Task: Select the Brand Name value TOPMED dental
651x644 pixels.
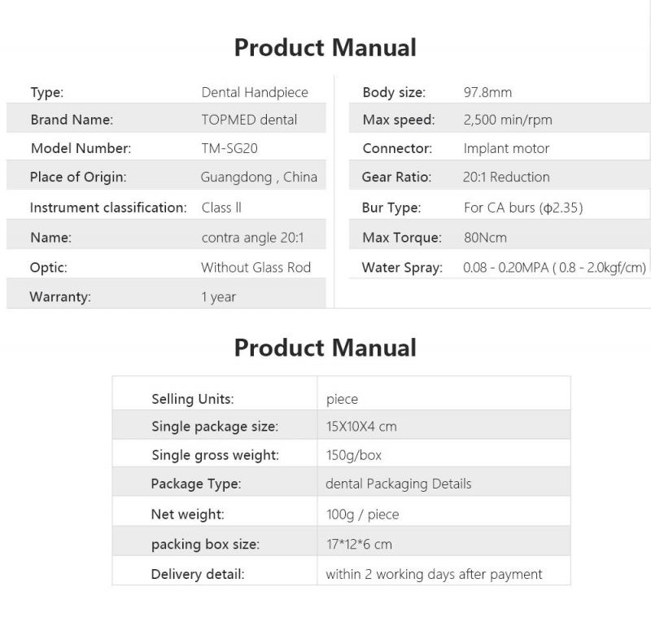Action: coord(249,120)
